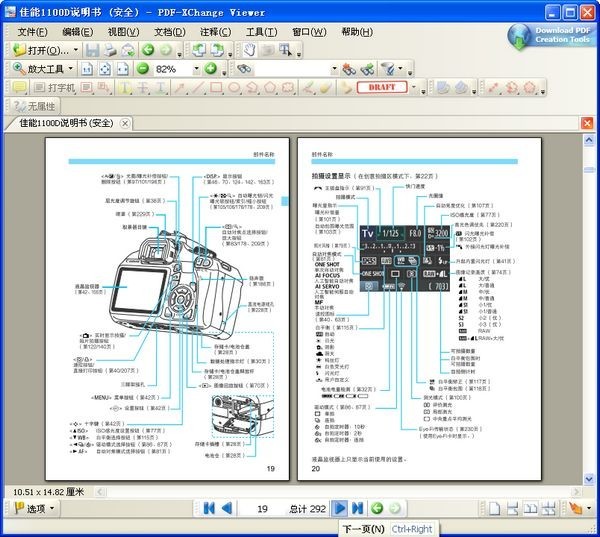Screen dimensions: 600x537
Task: Select the Snapshot tool
Action: (x=268, y=50)
